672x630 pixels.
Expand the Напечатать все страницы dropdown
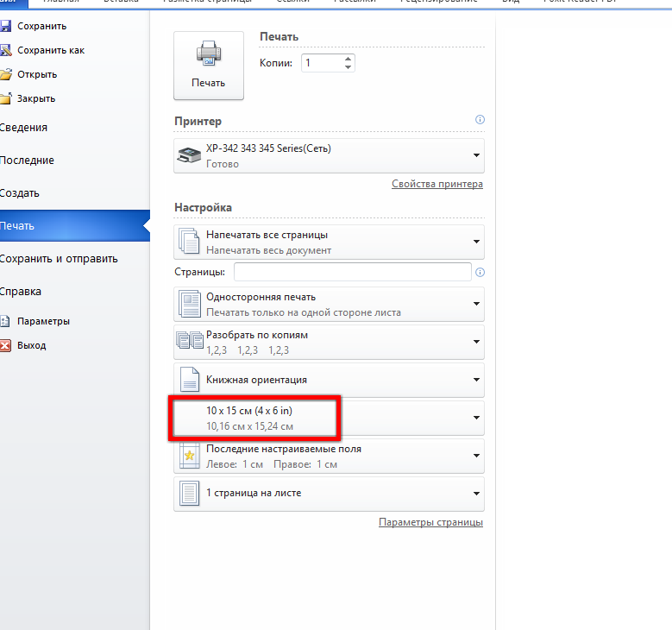[330, 242]
